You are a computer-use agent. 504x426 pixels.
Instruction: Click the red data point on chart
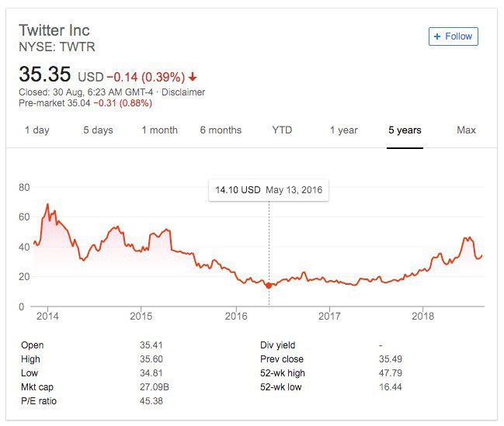click(x=269, y=286)
